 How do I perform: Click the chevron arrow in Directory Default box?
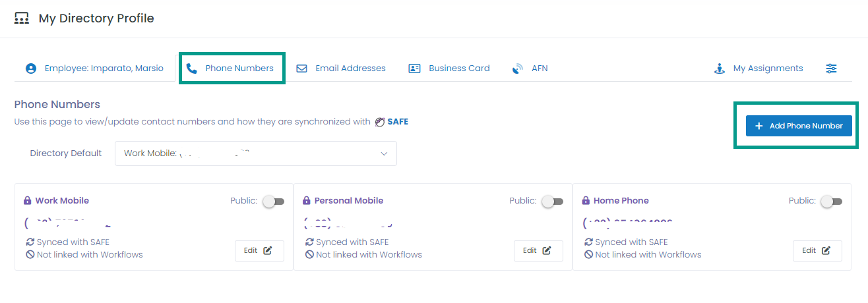pos(384,153)
